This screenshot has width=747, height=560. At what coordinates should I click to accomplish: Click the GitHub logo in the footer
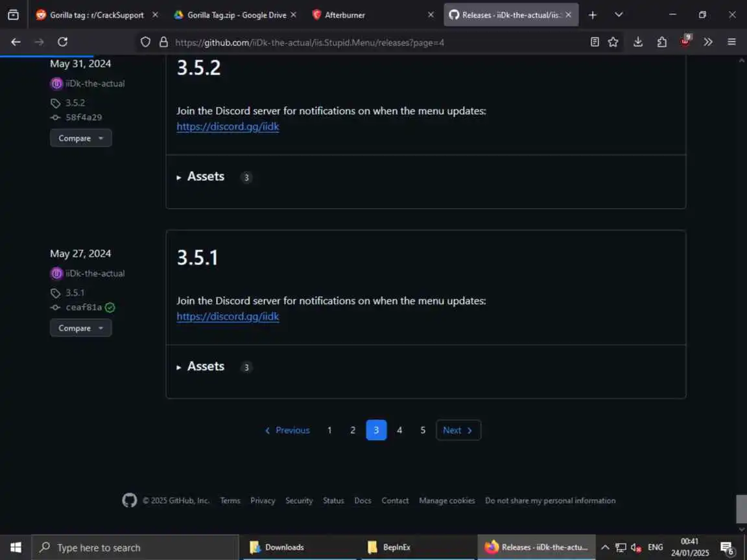click(x=129, y=500)
